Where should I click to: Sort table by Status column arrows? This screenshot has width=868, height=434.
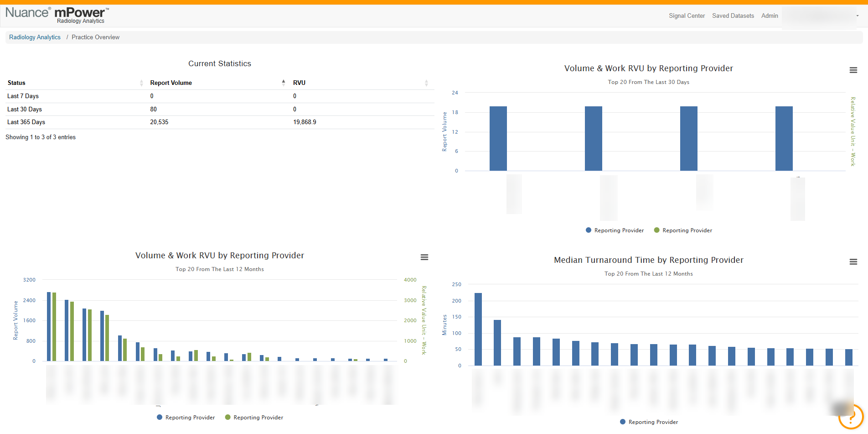(141, 83)
